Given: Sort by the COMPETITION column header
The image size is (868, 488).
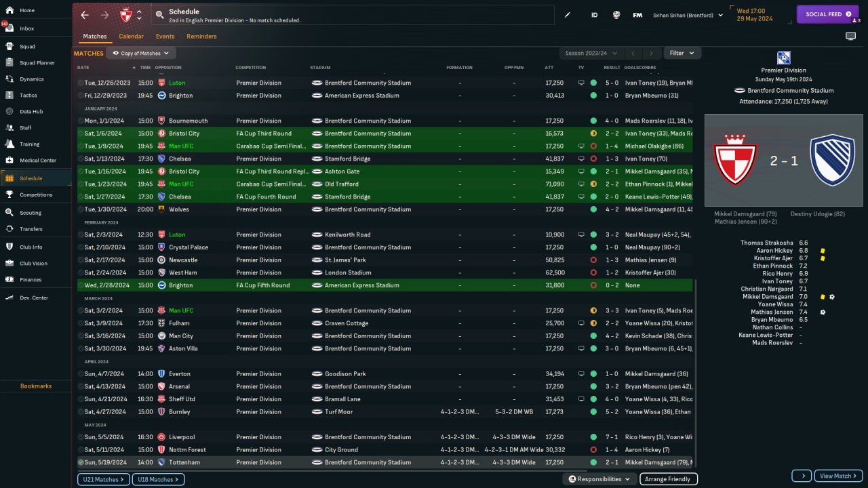Looking at the screenshot, I should (251, 68).
